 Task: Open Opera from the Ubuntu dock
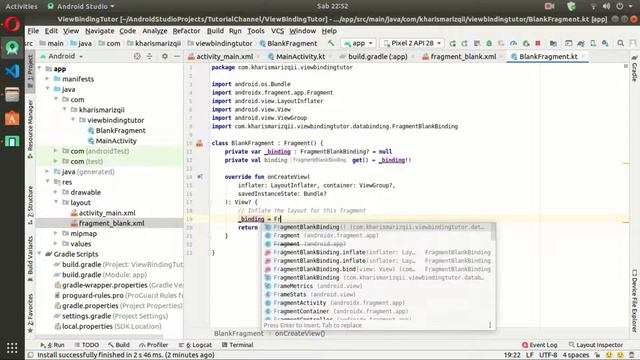[12, 24]
